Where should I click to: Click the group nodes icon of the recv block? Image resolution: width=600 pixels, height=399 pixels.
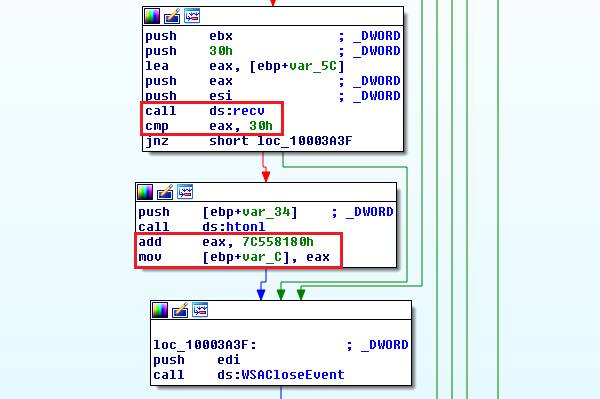click(x=192, y=16)
